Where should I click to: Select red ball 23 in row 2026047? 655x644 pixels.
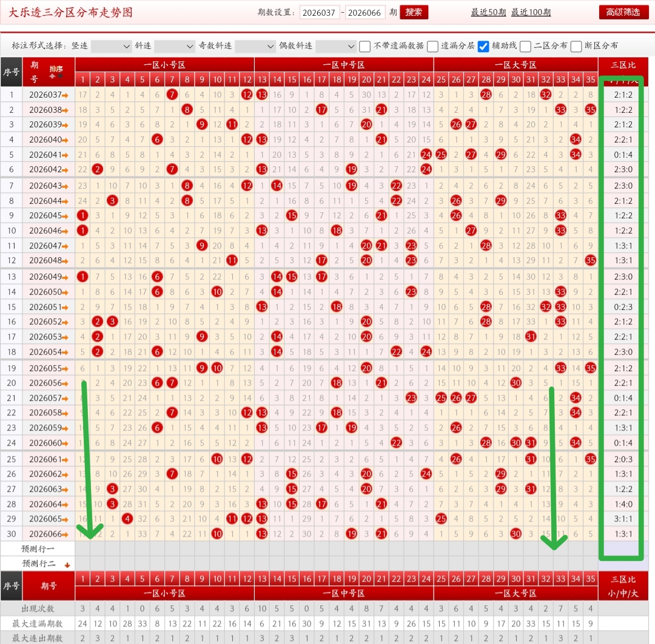[x=411, y=246]
